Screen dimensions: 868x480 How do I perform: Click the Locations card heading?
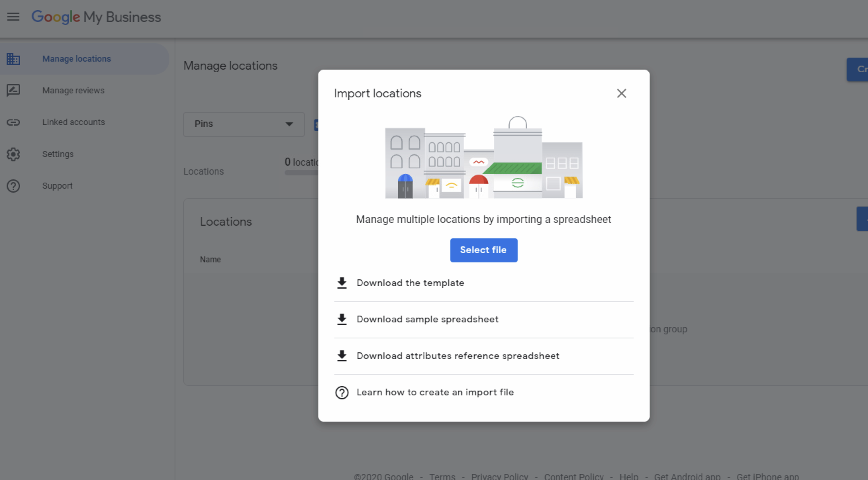(226, 222)
